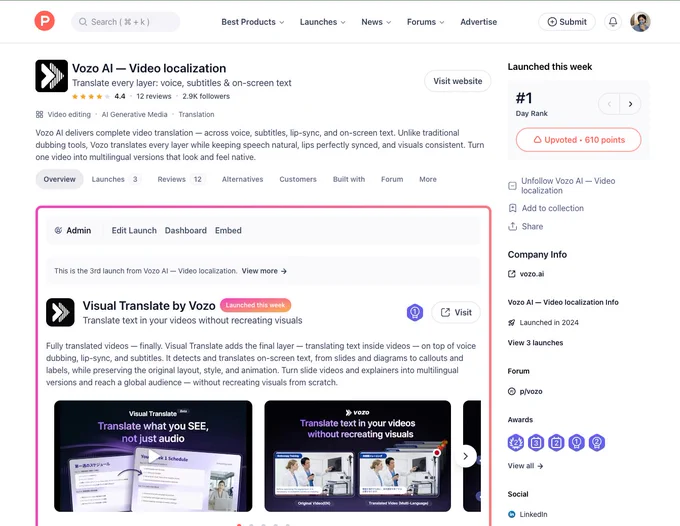
Task: Click the 12 reviews link
Action: point(154,96)
